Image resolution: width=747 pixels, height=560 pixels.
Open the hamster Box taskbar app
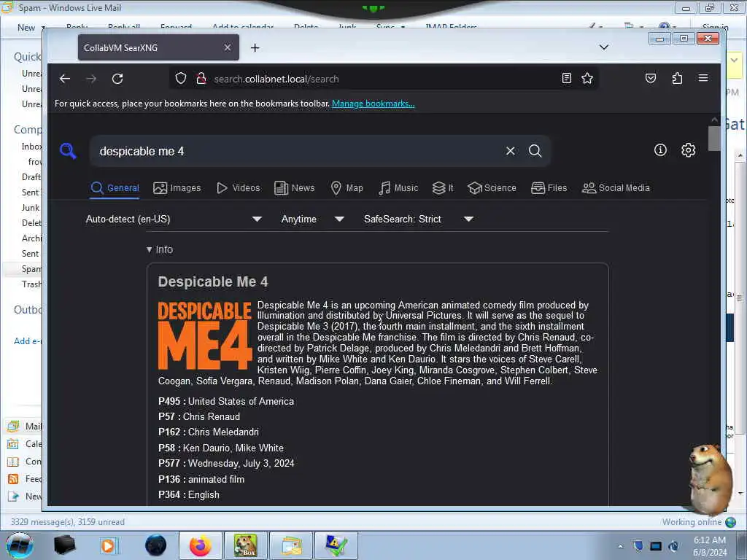pos(245,545)
